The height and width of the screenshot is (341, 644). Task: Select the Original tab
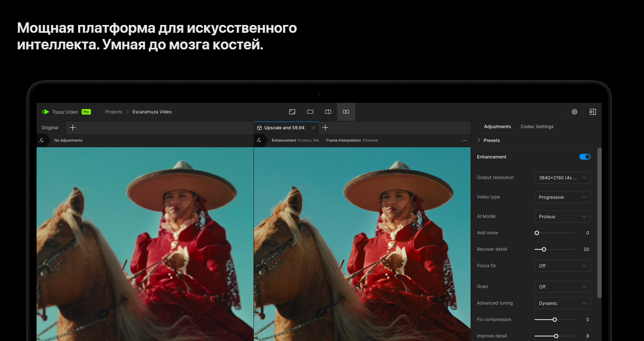coord(50,128)
